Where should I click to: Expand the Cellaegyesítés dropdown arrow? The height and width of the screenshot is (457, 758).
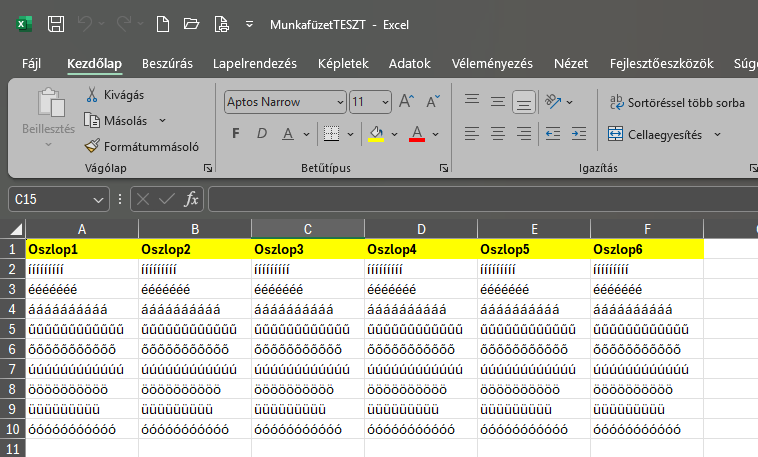tap(717, 134)
